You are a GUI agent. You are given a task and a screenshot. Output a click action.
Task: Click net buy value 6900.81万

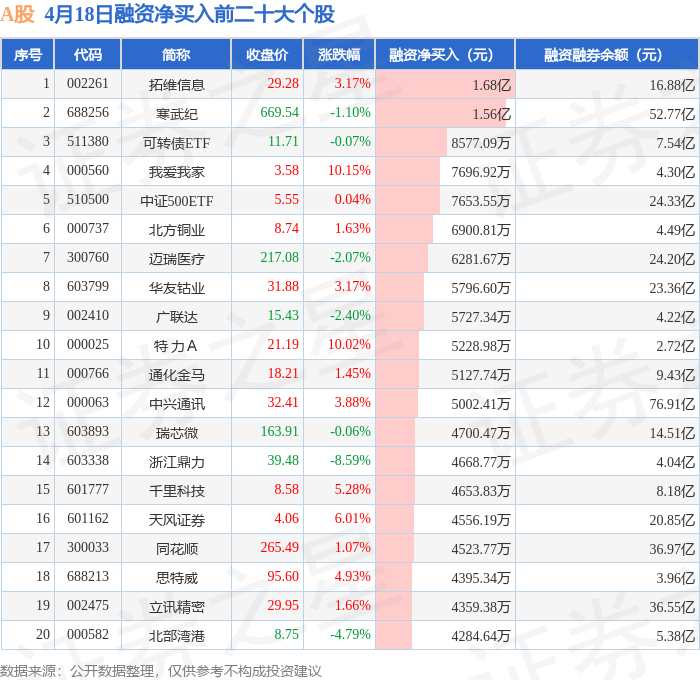[481, 230]
